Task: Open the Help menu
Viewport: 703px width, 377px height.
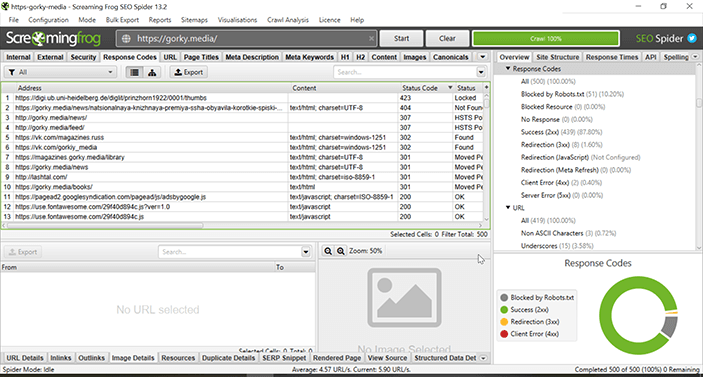Action: [x=357, y=20]
